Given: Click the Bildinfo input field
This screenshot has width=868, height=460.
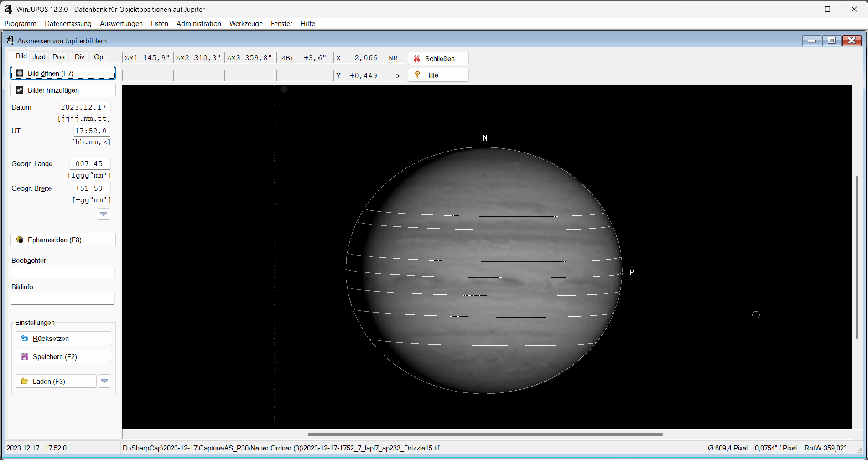Looking at the screenshot, I should pos(63,299).
